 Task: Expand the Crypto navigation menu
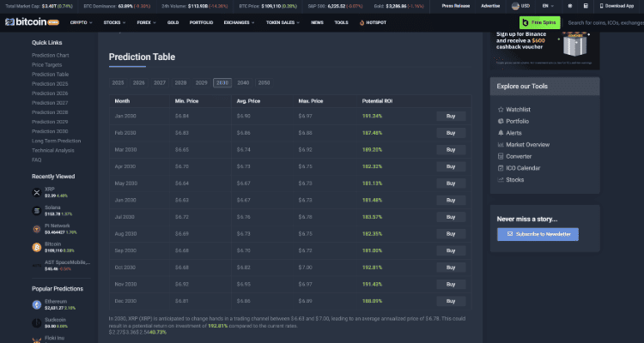[80, 22]
